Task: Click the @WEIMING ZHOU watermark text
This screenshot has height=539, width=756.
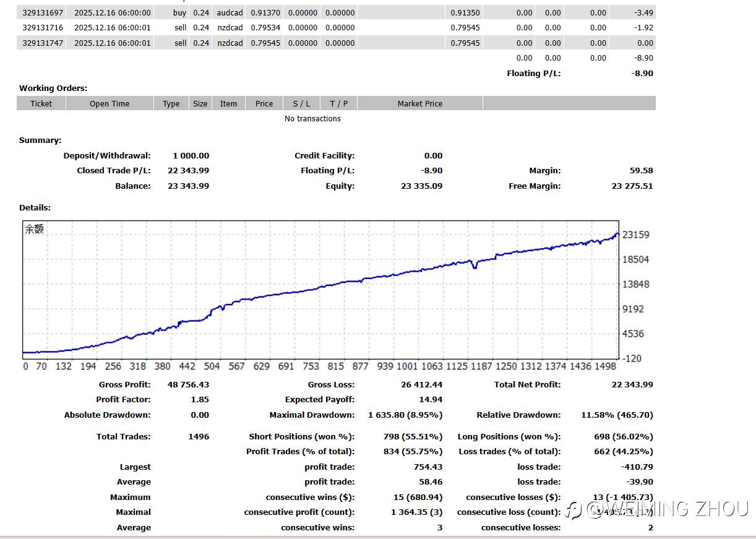Action: (667, 509)
